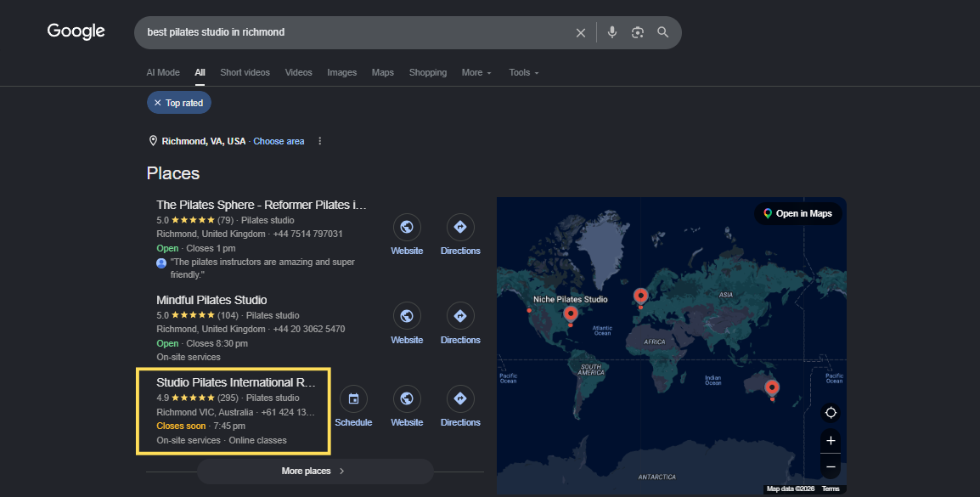Click the Closes soon status text

pyautogui.click(x=181, y=426)
